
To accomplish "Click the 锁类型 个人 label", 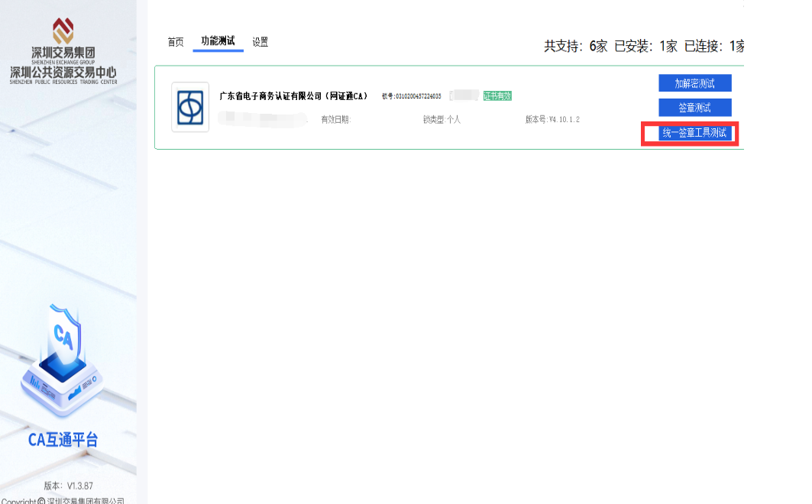I will point(442,120).
